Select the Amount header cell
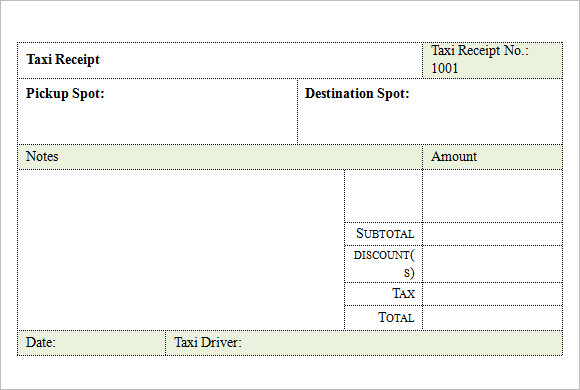The image size is (580, 390). 493,157
